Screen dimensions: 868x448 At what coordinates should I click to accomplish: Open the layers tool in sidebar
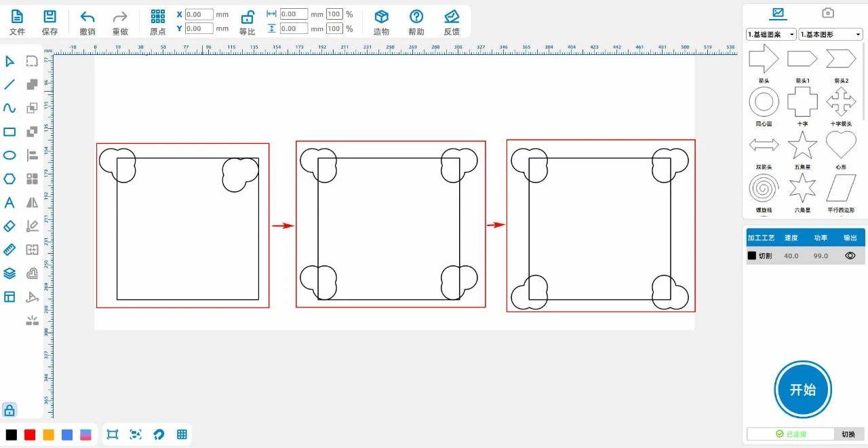click(9, 273)
